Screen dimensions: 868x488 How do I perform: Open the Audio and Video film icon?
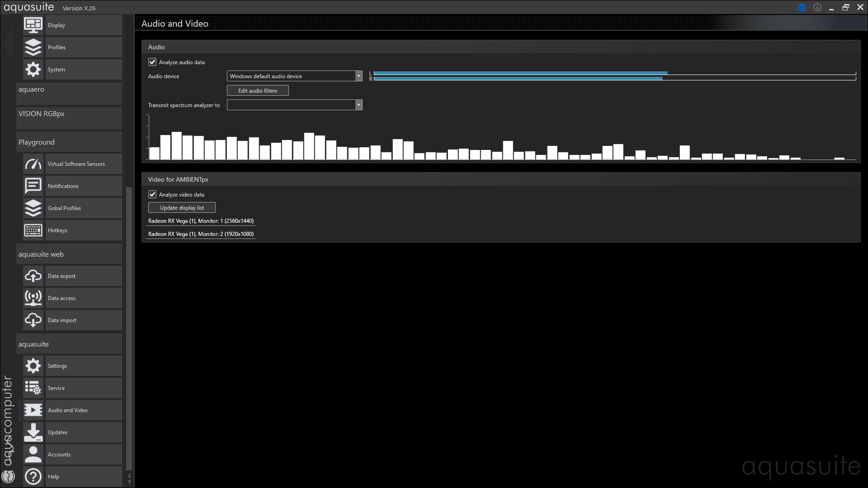[33, 410]
